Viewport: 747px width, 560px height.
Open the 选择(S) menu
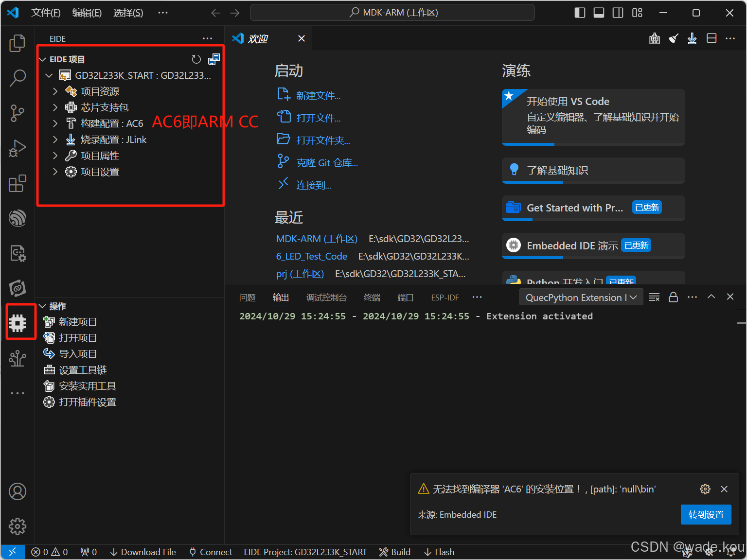point(128,13)
